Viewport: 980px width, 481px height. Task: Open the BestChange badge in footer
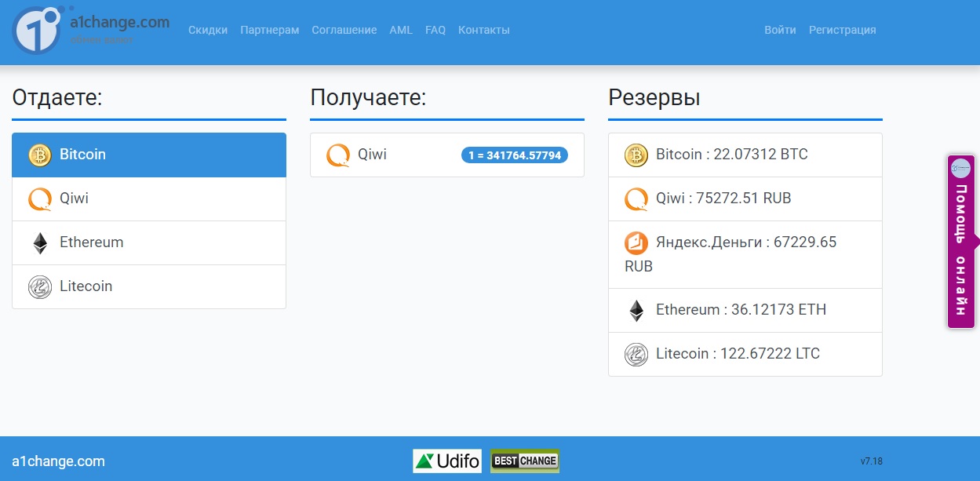point(525,461)
